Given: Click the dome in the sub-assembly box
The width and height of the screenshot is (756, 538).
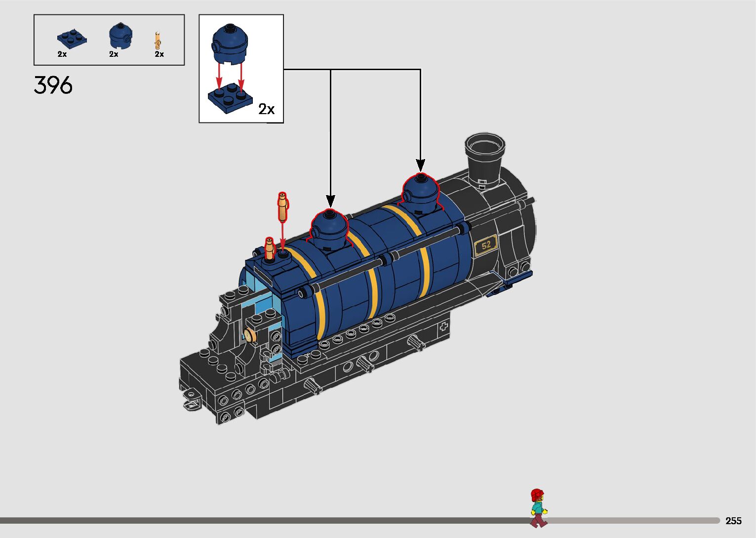Looking at the screenshot, I should [230, 43].
